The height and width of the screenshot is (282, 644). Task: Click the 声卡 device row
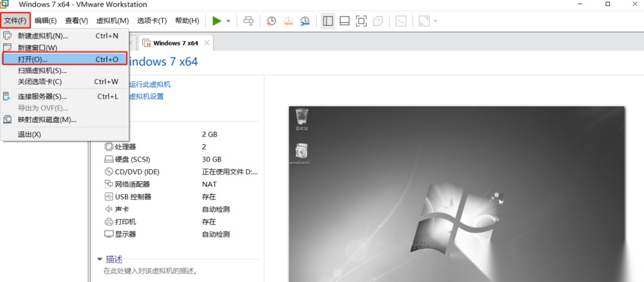click(x=181, y=209)
